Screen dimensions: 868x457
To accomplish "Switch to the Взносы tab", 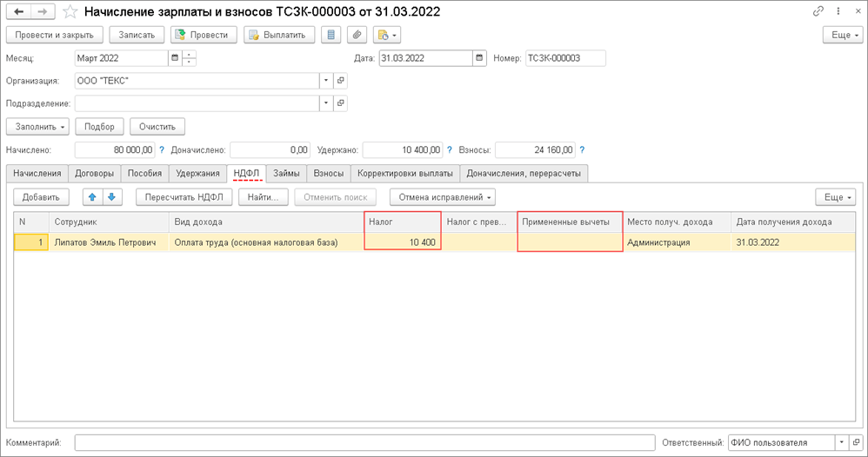I will coord(328,173).
